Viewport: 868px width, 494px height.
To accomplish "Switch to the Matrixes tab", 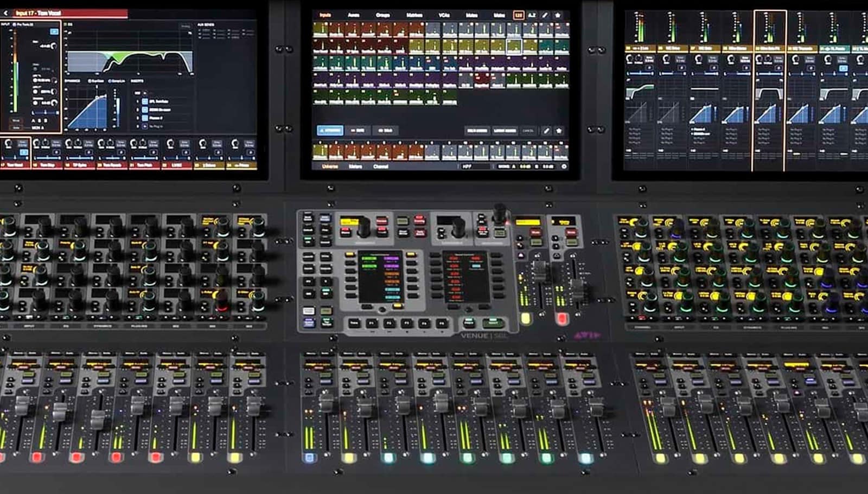I will [414, 15].
